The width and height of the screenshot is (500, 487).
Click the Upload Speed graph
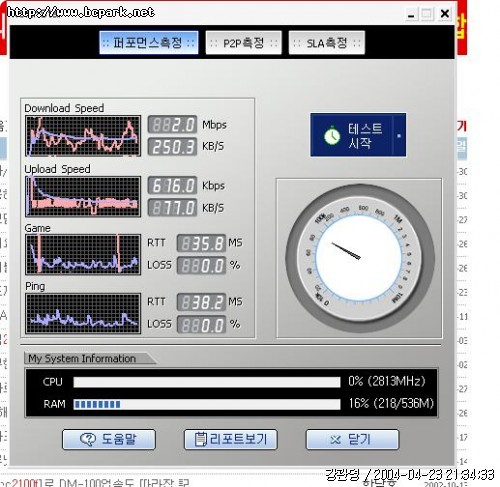point(83,197)
